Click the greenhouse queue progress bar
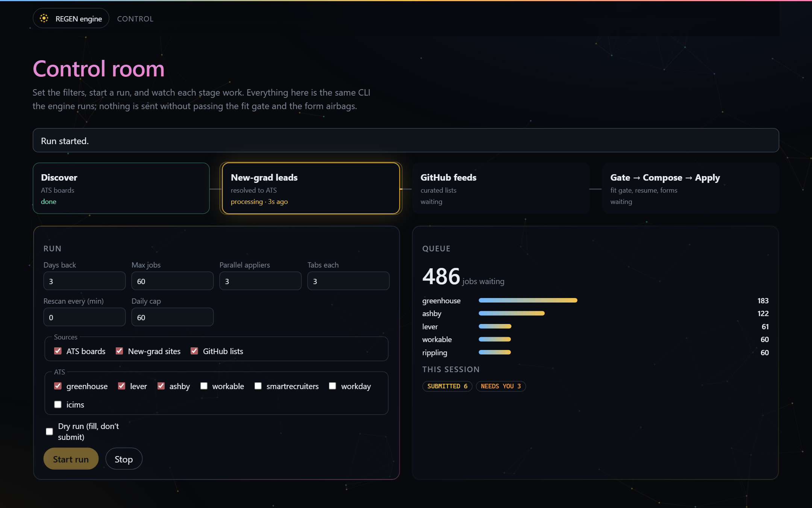 (528, 300)
